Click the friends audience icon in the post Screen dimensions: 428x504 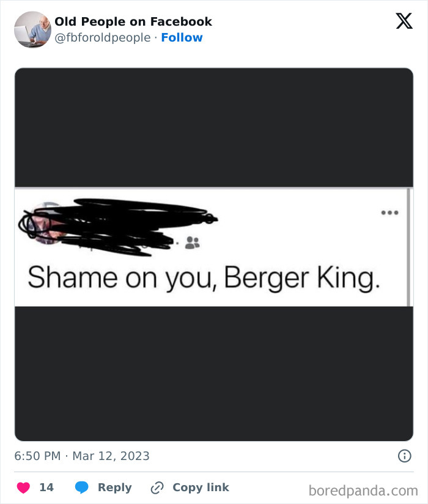tap(193, 243)
